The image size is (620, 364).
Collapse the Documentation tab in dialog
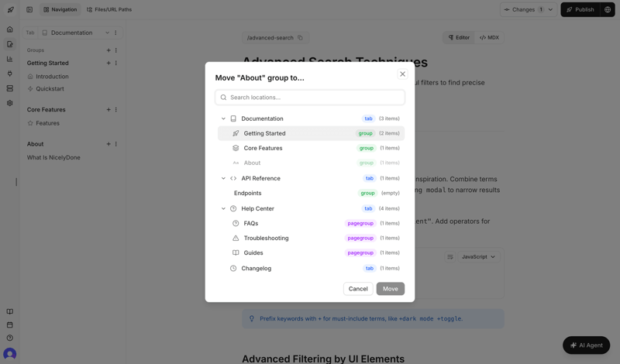pos(223,118)
